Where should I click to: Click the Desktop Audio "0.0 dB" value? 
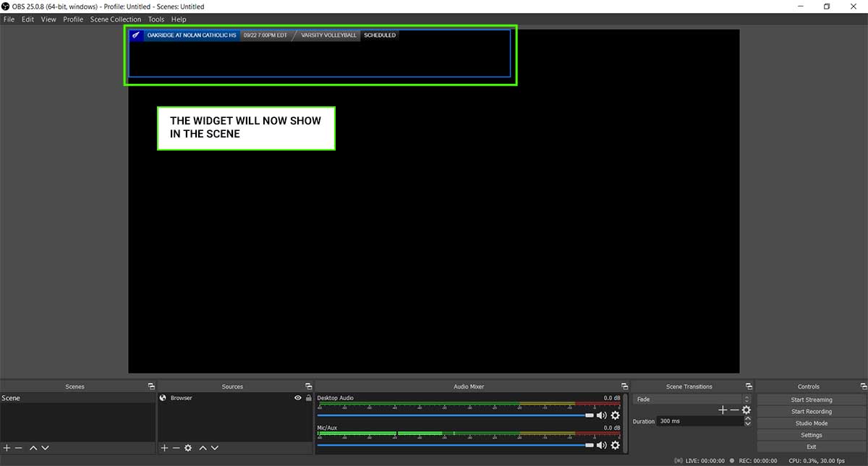(x=612, y=398)
